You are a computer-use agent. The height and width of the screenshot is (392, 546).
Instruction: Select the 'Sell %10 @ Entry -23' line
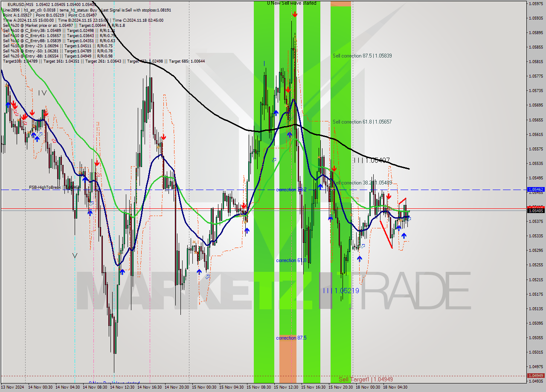coord(58,46)
